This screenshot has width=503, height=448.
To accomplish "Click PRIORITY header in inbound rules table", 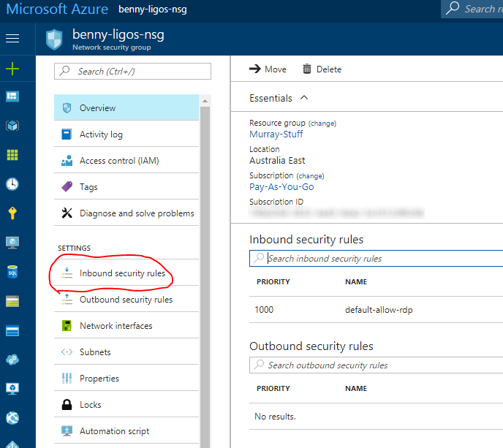I will coord(273,281).
